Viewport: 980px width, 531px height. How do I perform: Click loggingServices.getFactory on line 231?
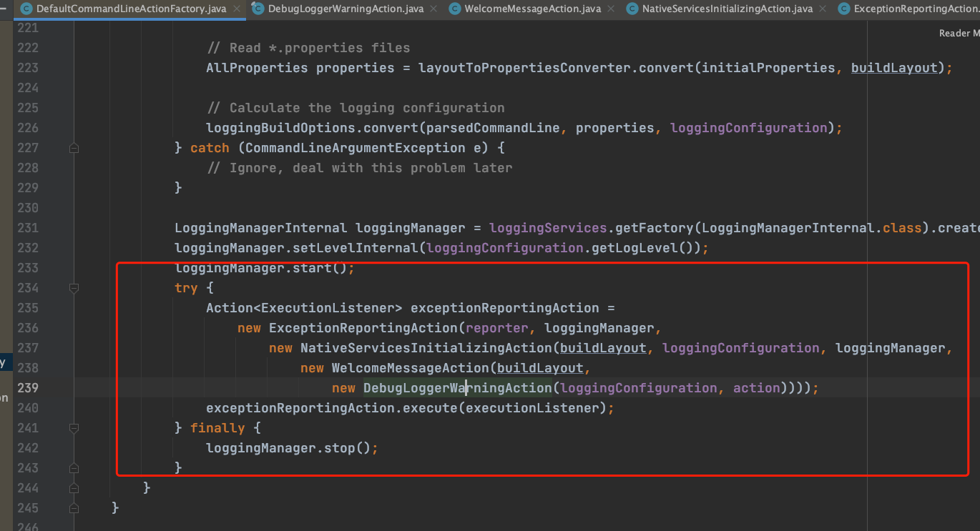tap(592, 228)
